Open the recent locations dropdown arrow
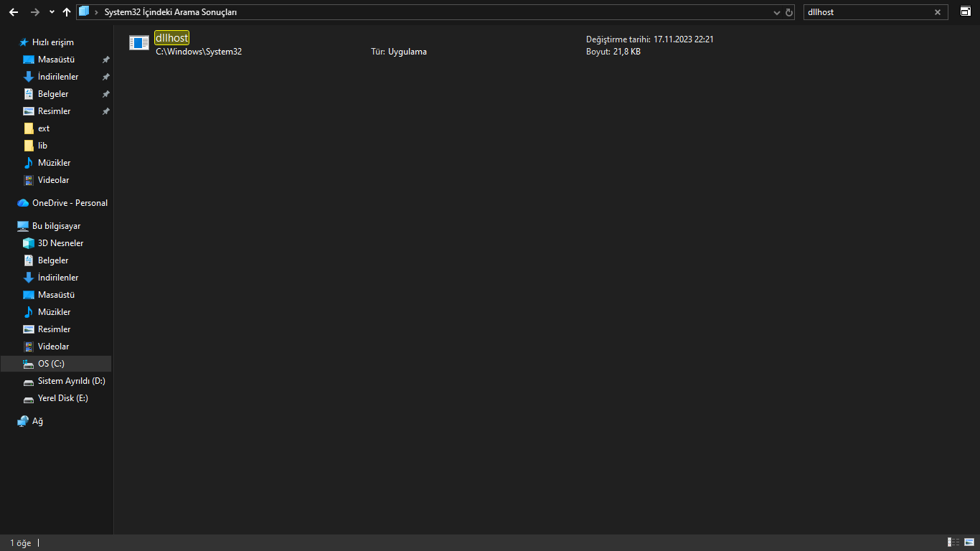The width and height of the screenshot is (980, 551). (x=52, y=12)
